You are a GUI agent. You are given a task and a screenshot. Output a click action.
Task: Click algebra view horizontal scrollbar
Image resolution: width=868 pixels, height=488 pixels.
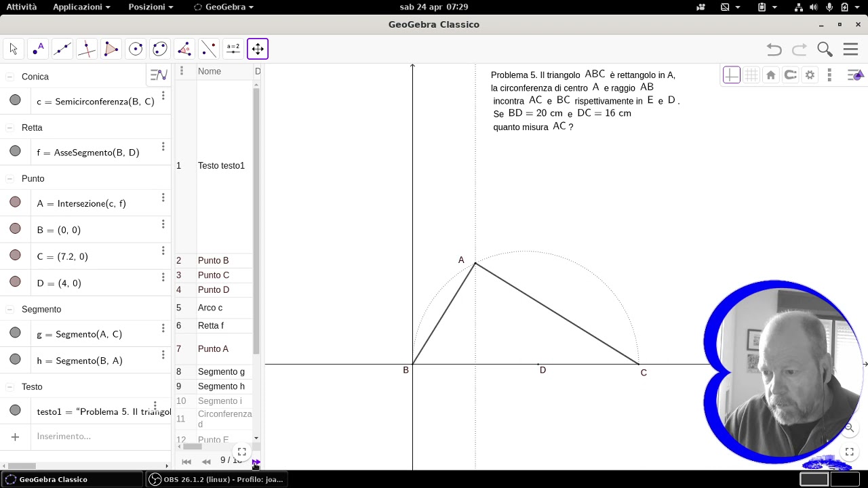(x=22, y=466)
